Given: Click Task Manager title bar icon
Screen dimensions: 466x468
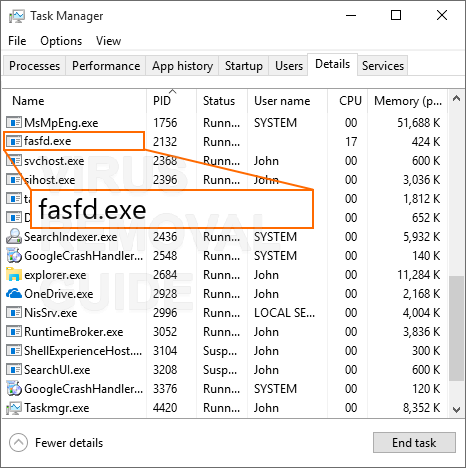Looking at the screenshot, I should 16,16.
